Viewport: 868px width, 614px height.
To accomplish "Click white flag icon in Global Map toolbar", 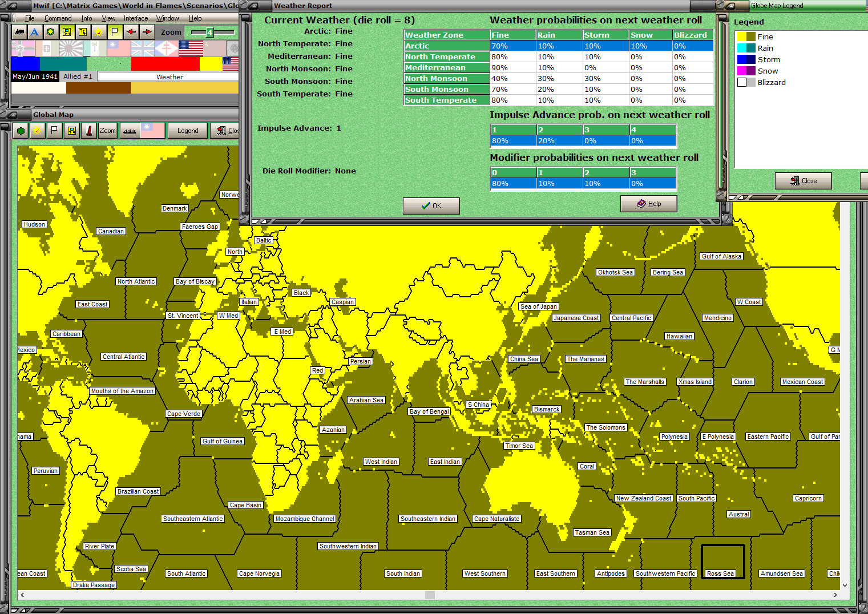I will pyautogui.click(x=54, y=131).
